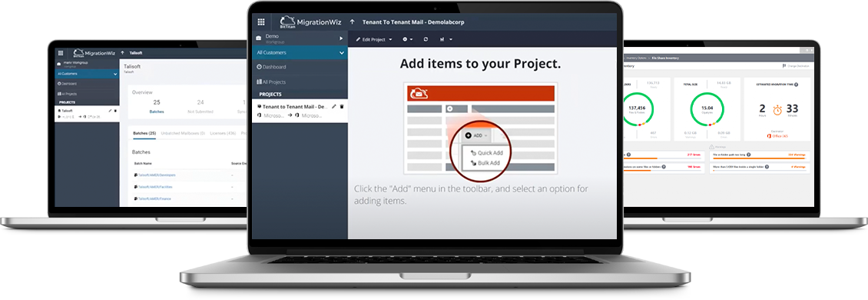Switch to the Licenses (436) tab

pos(224,133)
